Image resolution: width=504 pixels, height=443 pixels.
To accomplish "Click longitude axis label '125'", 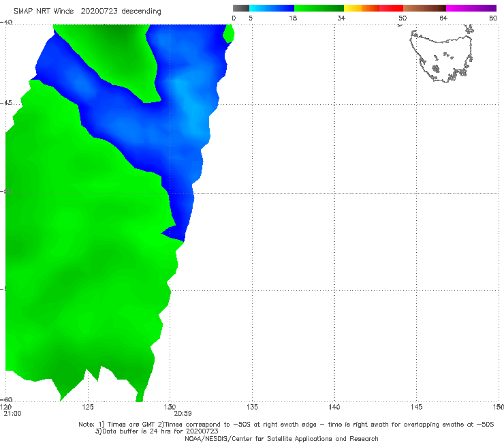I will click(x=88, y=407).
